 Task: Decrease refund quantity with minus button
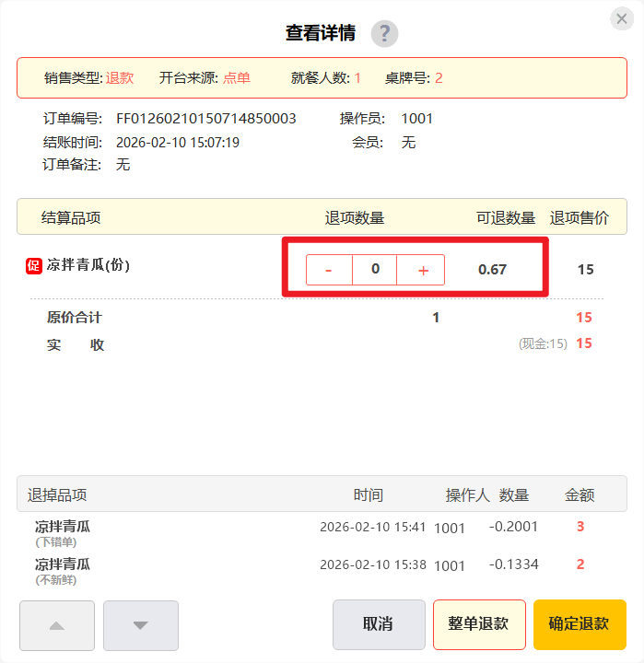329,270
